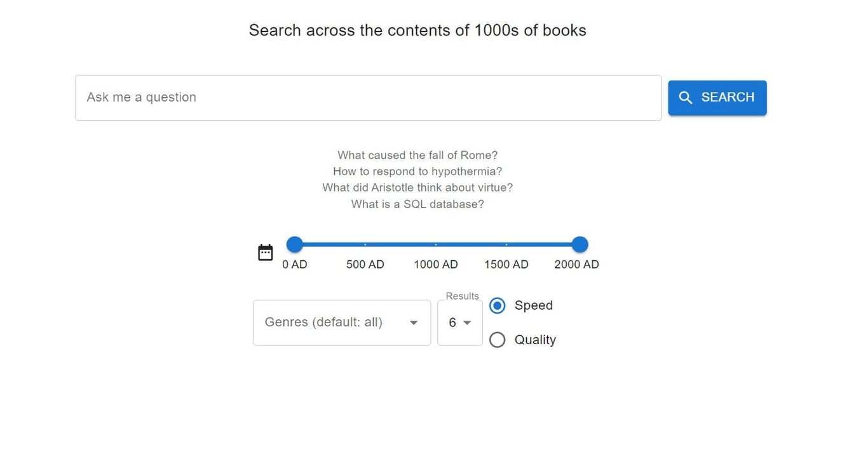Image resolution: width=868 pixels, height=452 pixels.
Task: Open the Genres dropdown menu
Action: [341, 322]
